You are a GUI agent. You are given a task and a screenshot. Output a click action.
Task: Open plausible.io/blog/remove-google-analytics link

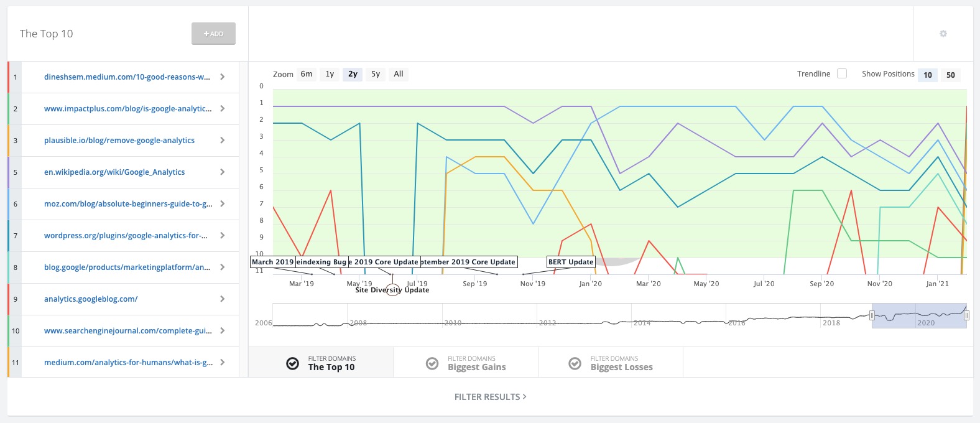click(x=119, y=141)
